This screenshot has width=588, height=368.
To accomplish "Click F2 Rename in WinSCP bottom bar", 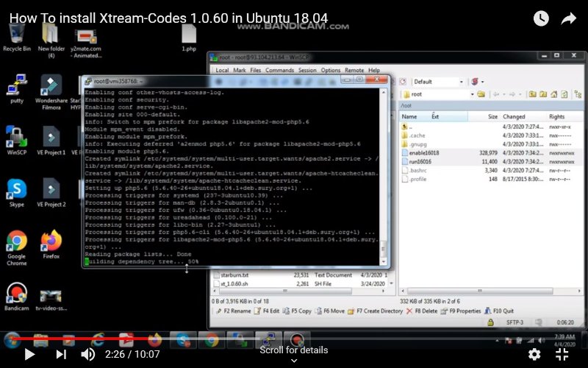I will click(233, 311).
